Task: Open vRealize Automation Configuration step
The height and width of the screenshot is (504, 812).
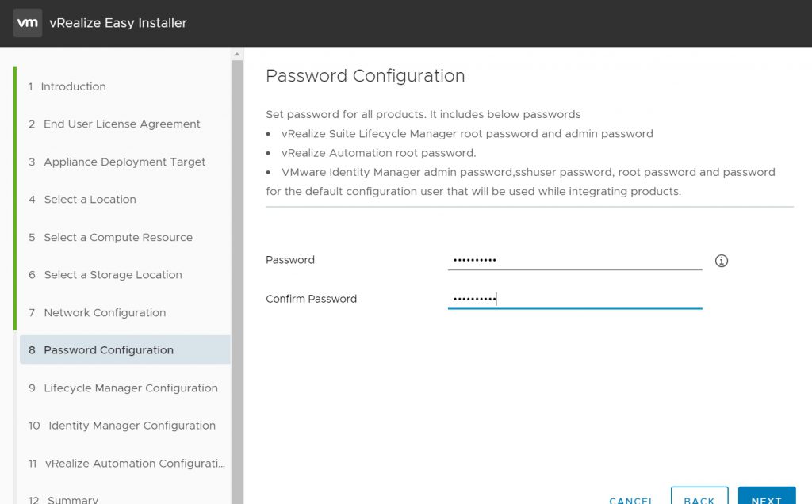Action: click(127, 463)
